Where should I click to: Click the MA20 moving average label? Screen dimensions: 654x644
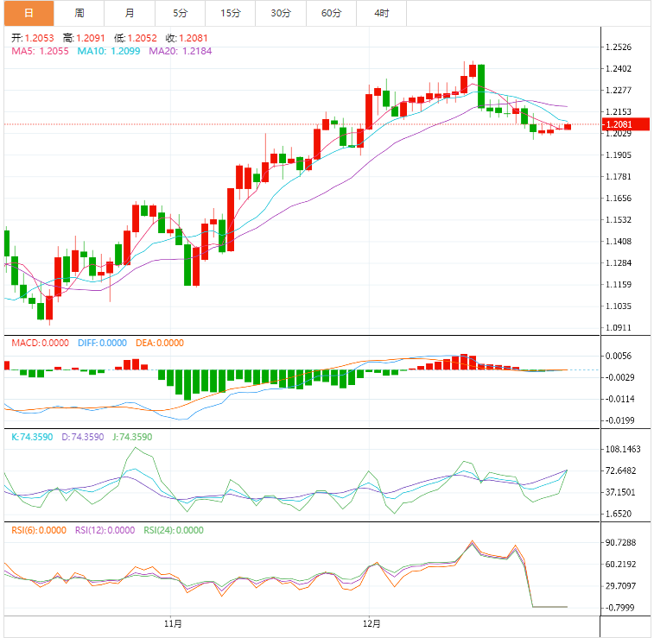pyautogui.click(x=181, y=52)
